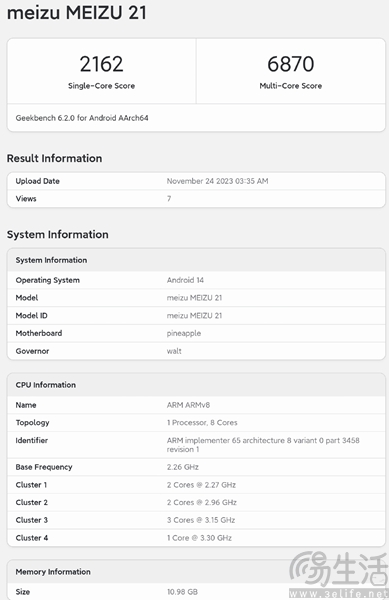
Task: Select the '10.98 GB' memory size value
Action: coord(182,592)
